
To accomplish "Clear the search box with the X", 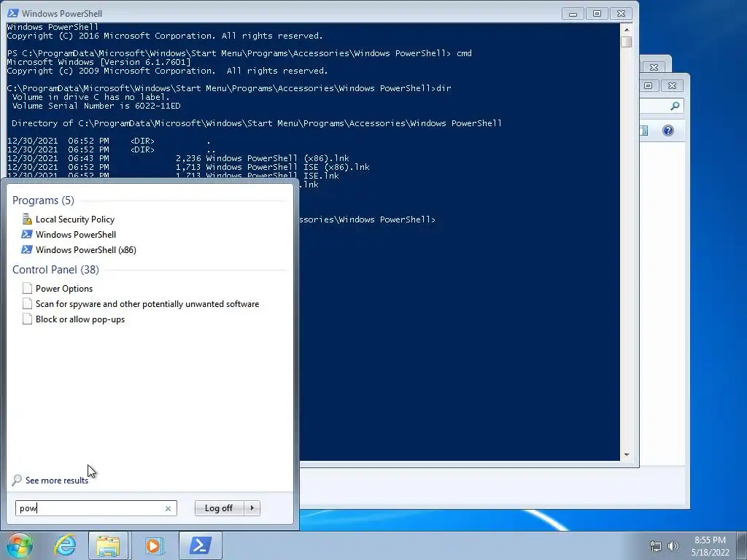I will pyautogui.click(x=168, y=508).
